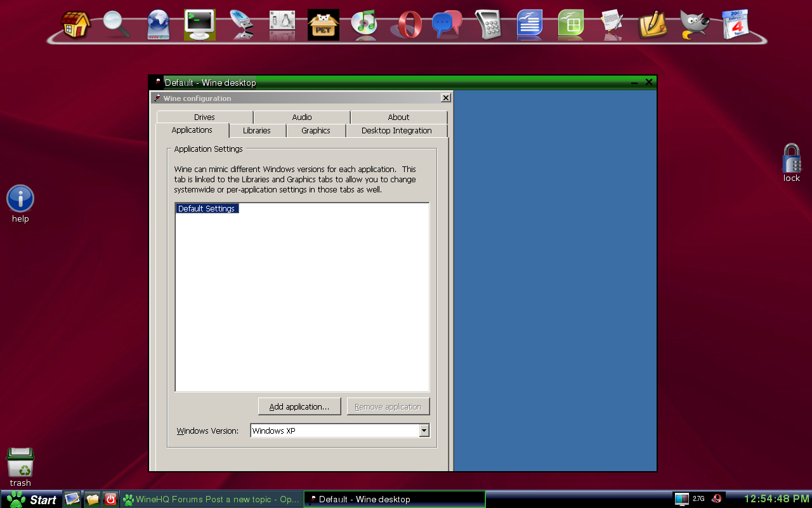This screenshot has height=508, width=812.
Task: Open the Graphics tab
Action: (x=316, y=131)
